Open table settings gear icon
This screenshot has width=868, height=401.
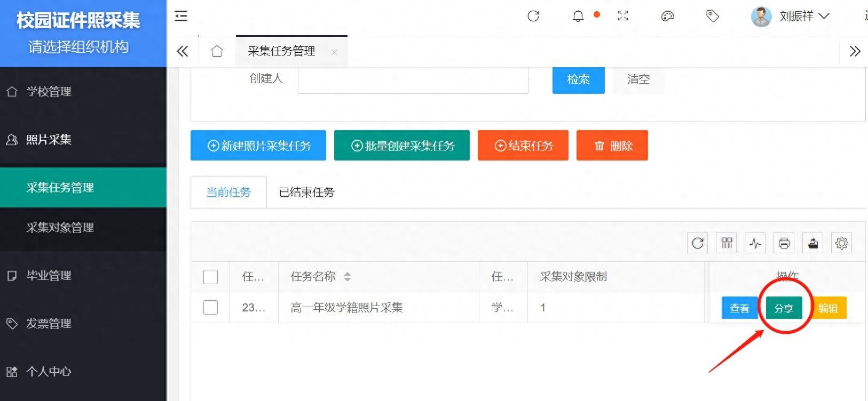[x=841, y=243]
